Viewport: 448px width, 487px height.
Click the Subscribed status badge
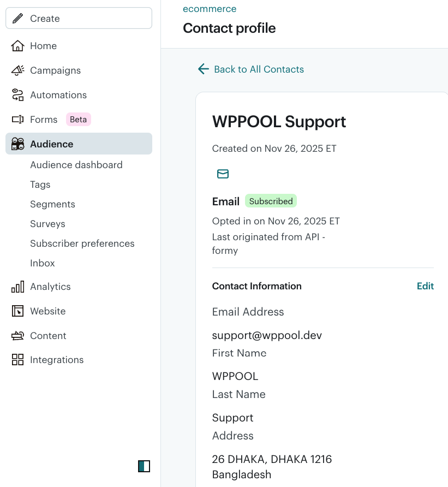pos(271,201)
